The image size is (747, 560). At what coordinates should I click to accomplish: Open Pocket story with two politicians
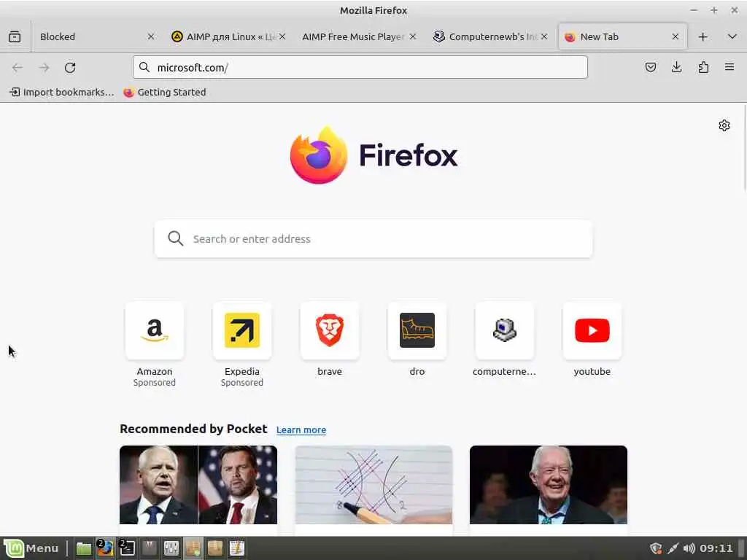click(x=198, y=485)
